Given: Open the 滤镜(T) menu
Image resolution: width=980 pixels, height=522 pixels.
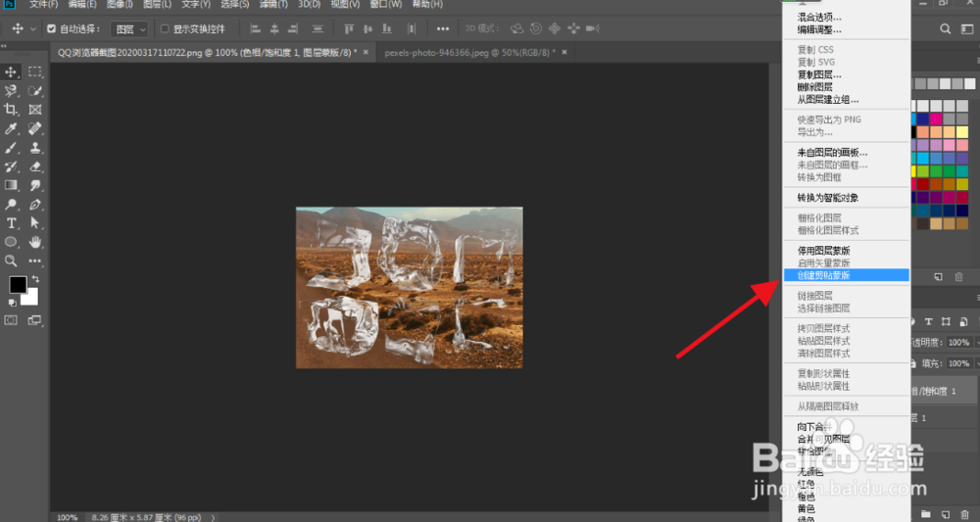Looking at the screenshot, I should tap(273, 4).
